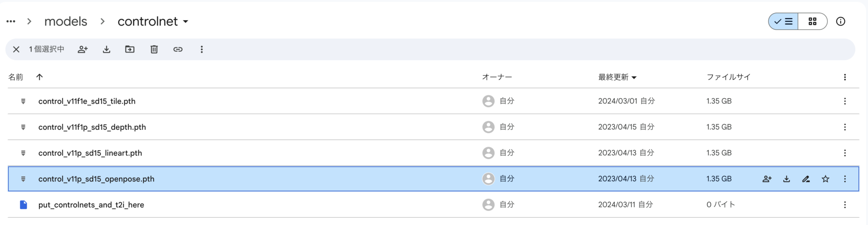Open the controlnet folder dropdown
868x225 pixels.
click(186, 22)
